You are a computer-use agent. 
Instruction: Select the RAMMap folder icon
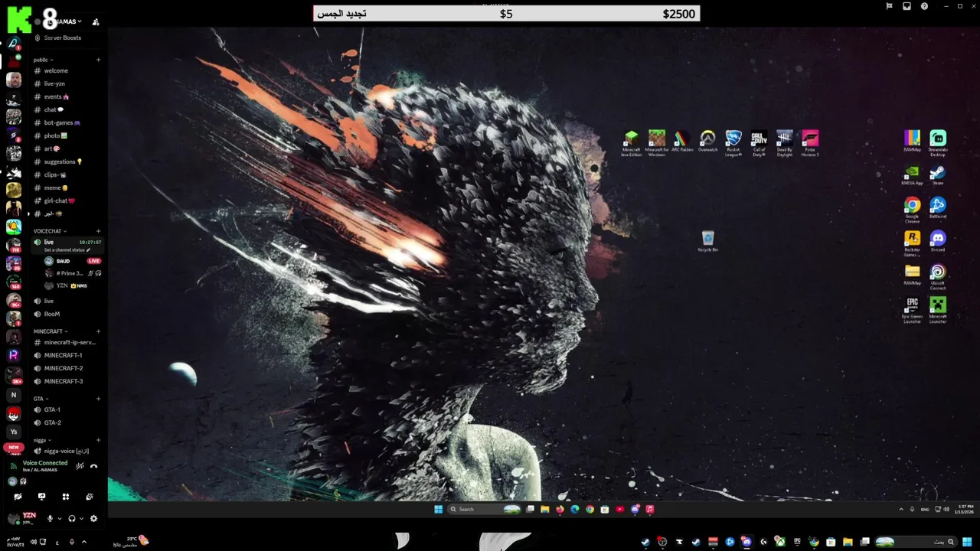(x=912, y=275)
